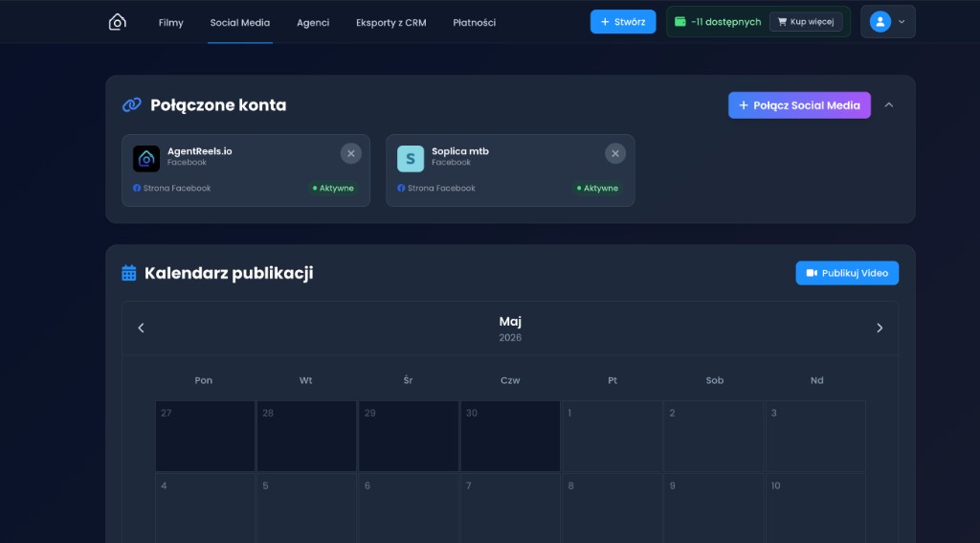
Task: Click the Czw weekday header
Action: coord(510,380)
